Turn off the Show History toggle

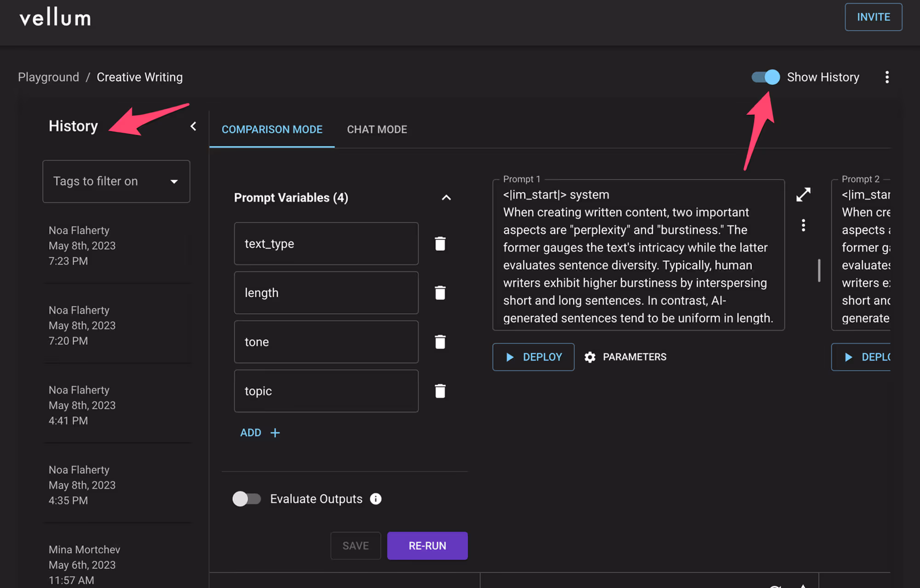[766, 77]
